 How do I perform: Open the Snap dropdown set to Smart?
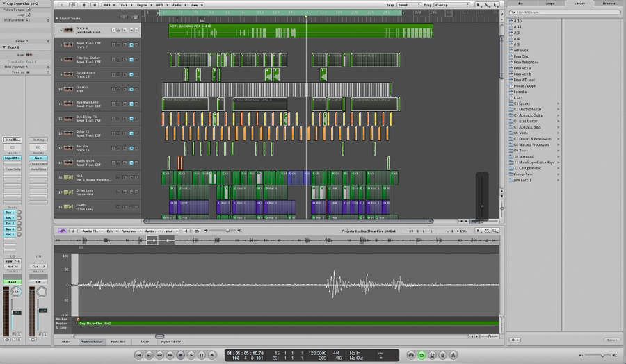click(x=409, y=5)
